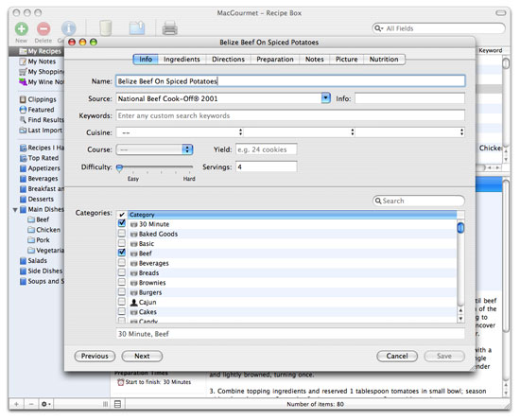Screen dimensions: 520x420
Task: Uncheck the 30 Minute category
Action: coord(122,223)
